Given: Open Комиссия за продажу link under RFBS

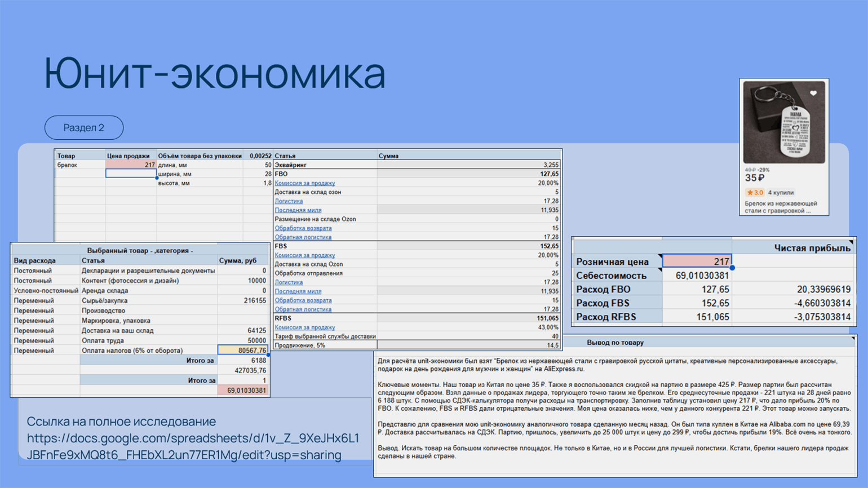Looking at the screenshot, I should tap(304, 327).
